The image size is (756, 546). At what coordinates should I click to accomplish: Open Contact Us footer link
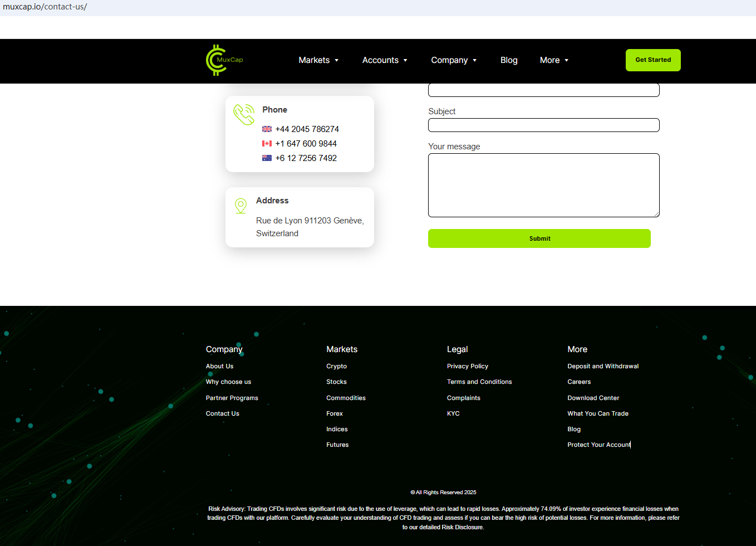tap(223, 413)
